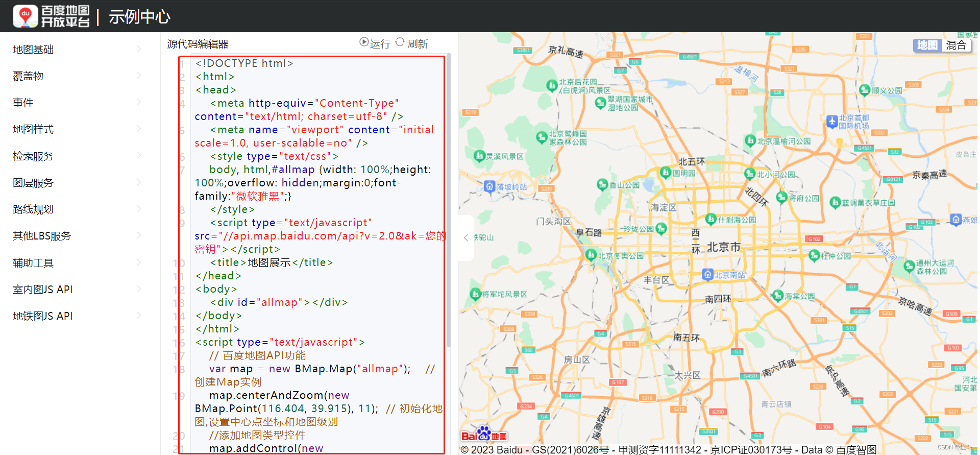Click the 香山公园 park marker icon
980x455 pixels.
point(602,184)
